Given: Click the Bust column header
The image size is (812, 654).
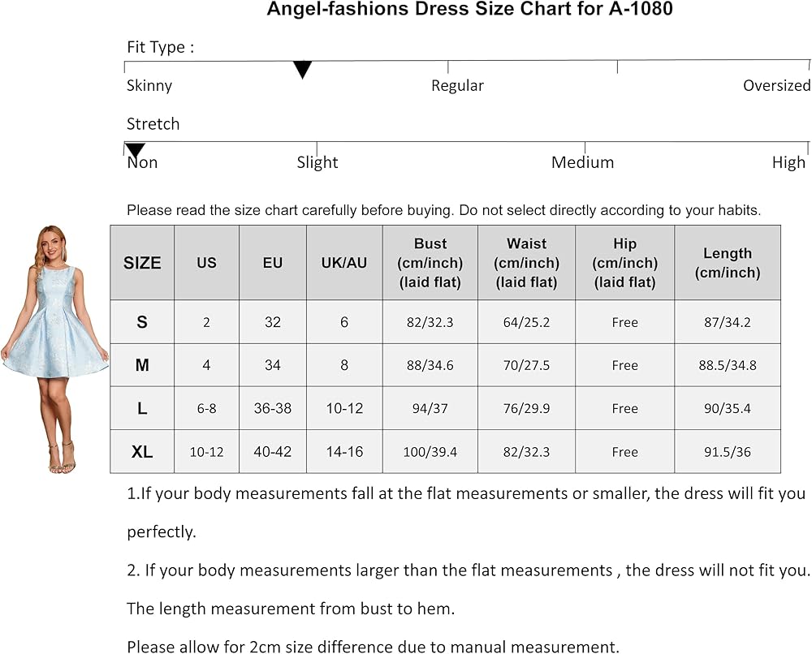Looking at the screenshot, I should [x=430, y=263].
